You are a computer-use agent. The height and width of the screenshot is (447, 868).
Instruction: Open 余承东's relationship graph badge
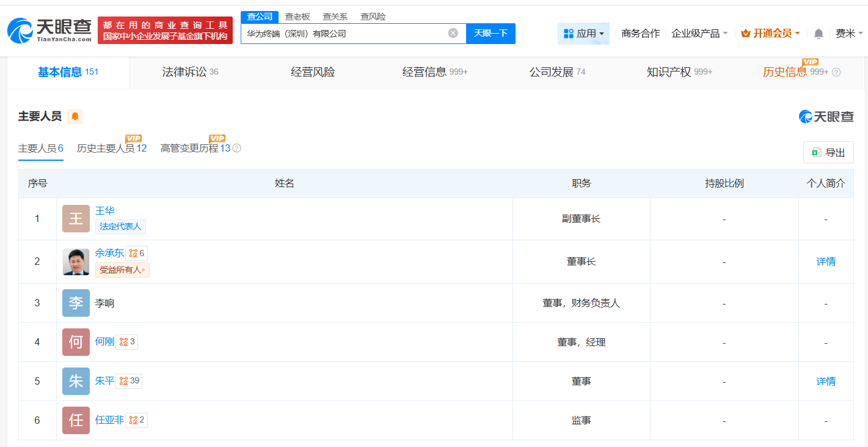pyautogui.click(x=137, y=253)
